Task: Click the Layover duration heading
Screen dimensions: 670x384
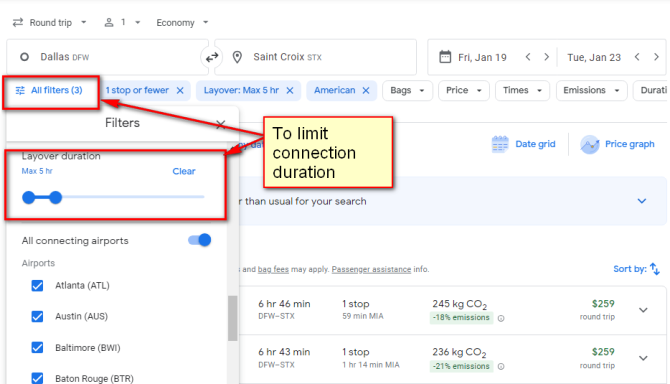Action: coord(61,156)
